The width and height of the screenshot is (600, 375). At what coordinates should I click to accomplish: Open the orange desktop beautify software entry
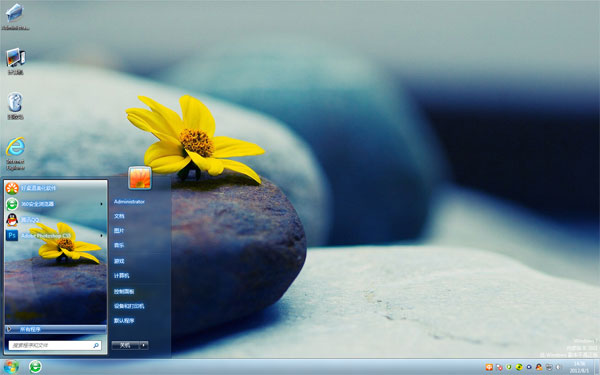pos(55,188)
